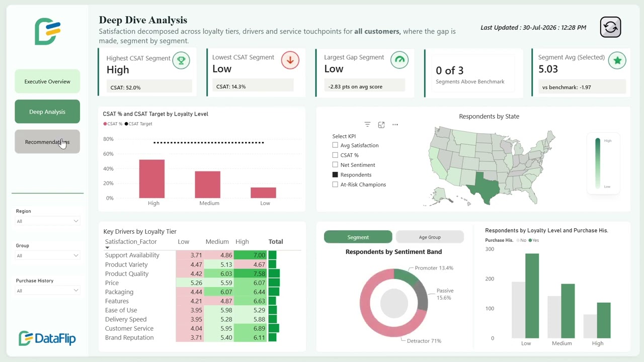The height and width of the screenshot is (362, 644).
Task: Select the Deep Analysis page
Action: pyautogui.click(x=47, y=112)
